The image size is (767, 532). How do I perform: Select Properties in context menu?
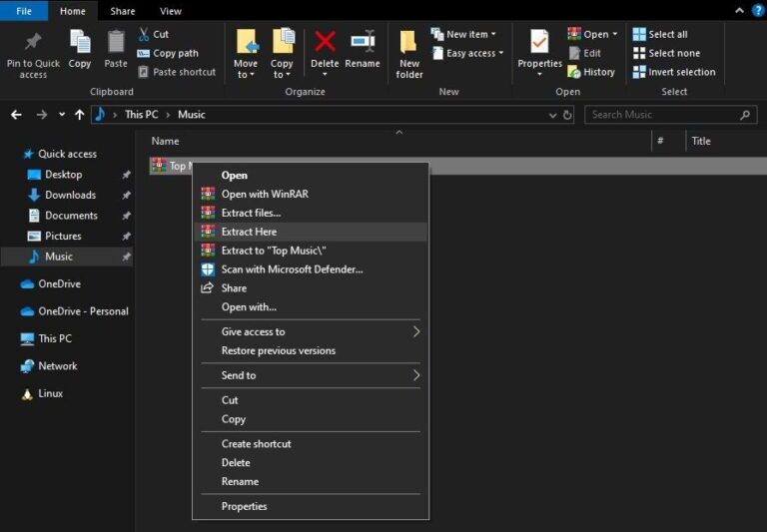pos(311,507)
